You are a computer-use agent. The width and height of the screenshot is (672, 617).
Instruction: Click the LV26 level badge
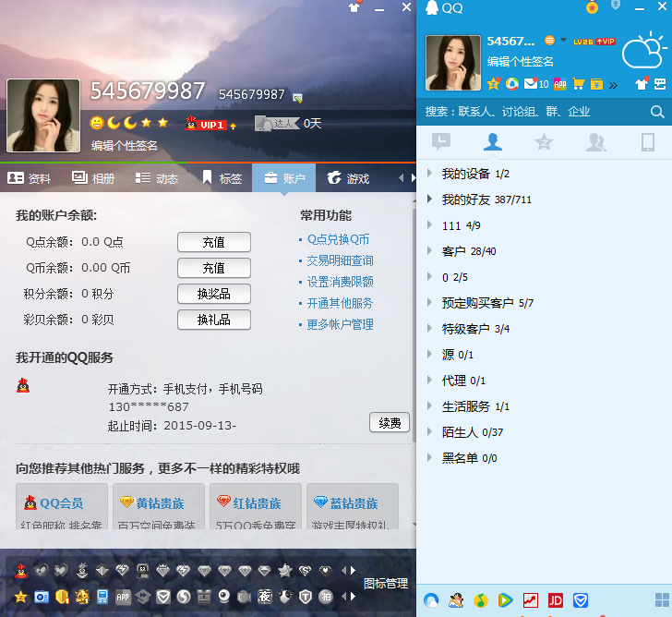click(583, 42)
